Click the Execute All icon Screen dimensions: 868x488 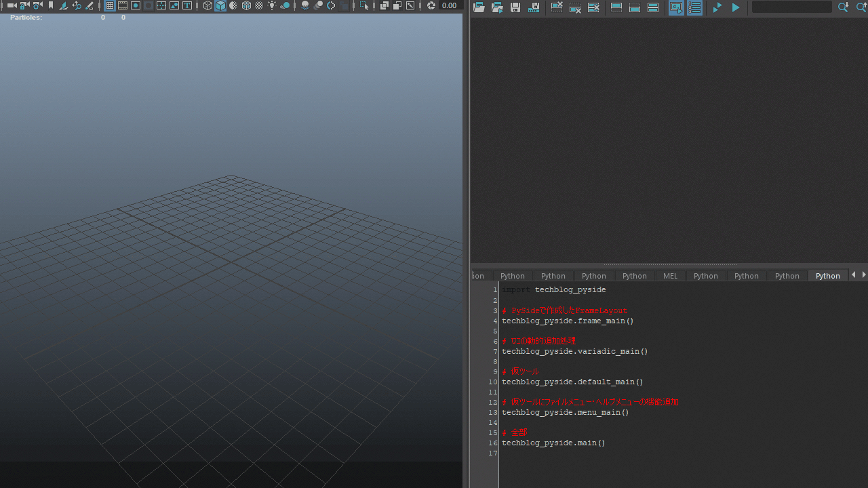click(x=717, y=7)
